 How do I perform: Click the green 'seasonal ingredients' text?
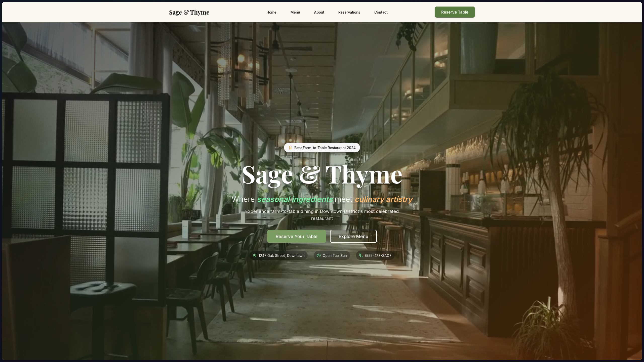pos(295,199)
